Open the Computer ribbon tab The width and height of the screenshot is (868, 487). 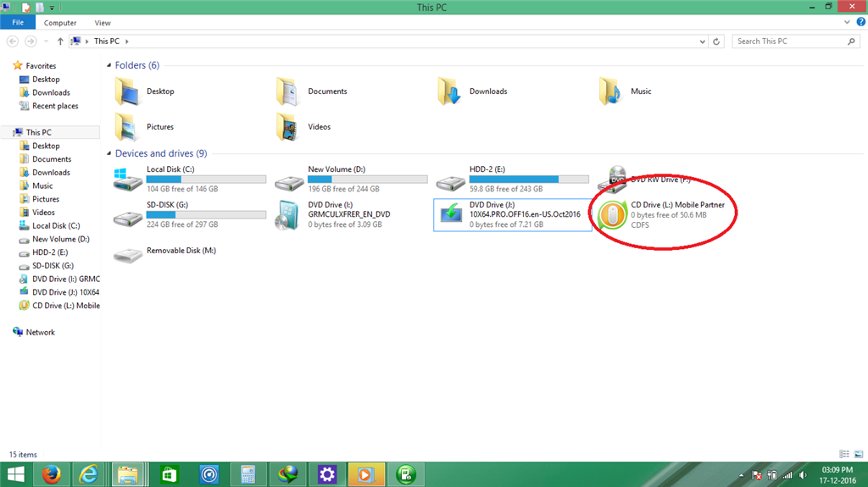coord(60,23)
